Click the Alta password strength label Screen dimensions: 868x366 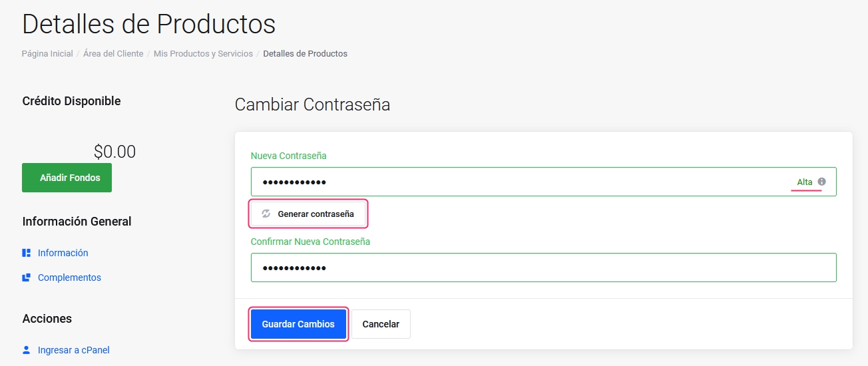click(805, 182)
